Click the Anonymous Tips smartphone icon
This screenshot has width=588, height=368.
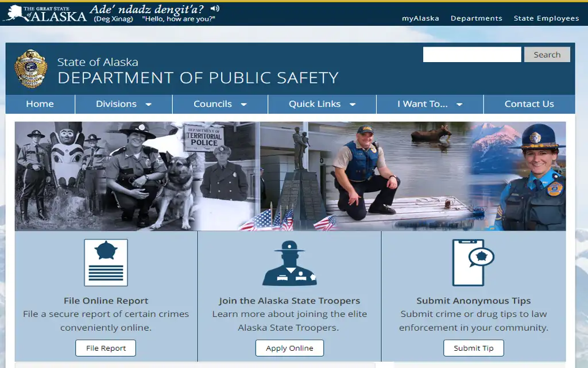473,262
